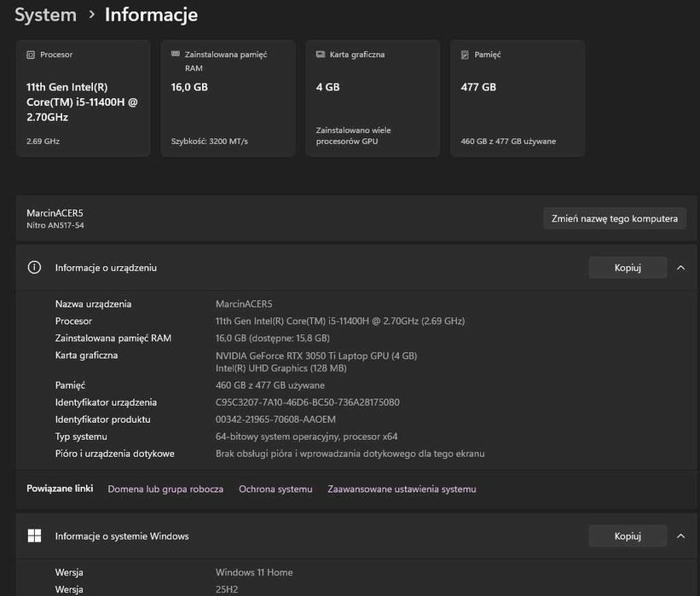700x596 pixels.
Task: Click Pióro i urządzenia dotykowe label
Action: [x=115, y=454]
